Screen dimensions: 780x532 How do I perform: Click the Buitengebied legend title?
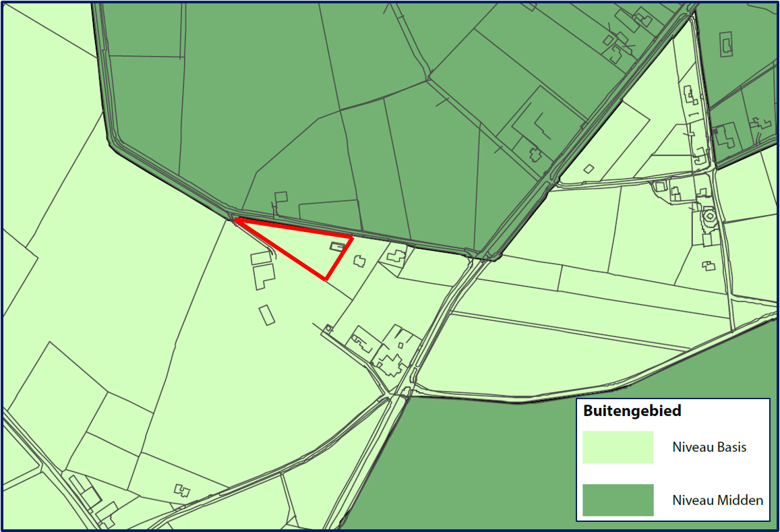click(x=632, y=411)
